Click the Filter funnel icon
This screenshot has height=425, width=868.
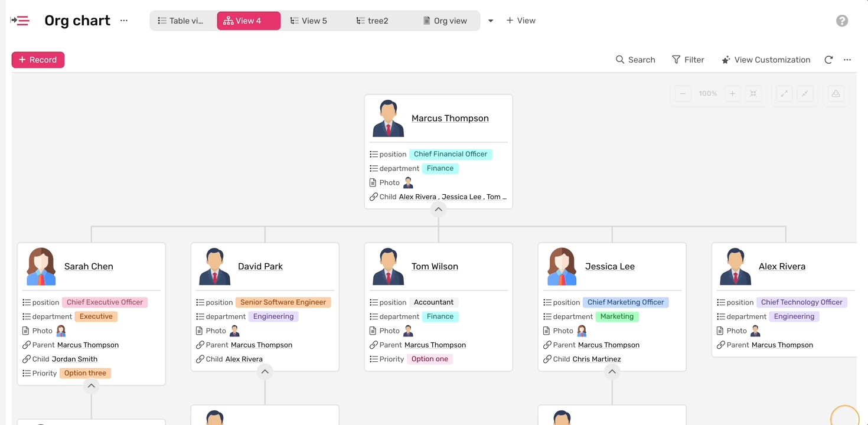[x=676, y=60]
